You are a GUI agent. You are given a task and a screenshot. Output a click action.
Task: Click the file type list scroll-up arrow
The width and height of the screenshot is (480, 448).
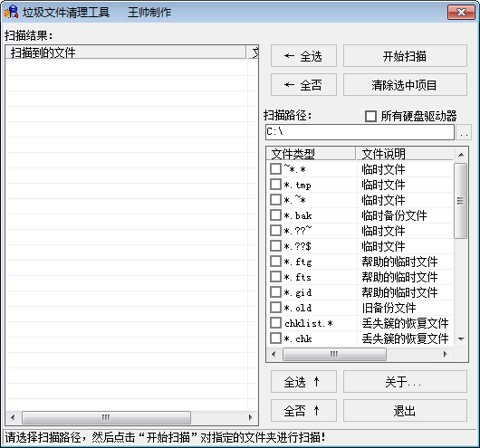(x=461, y=155)
